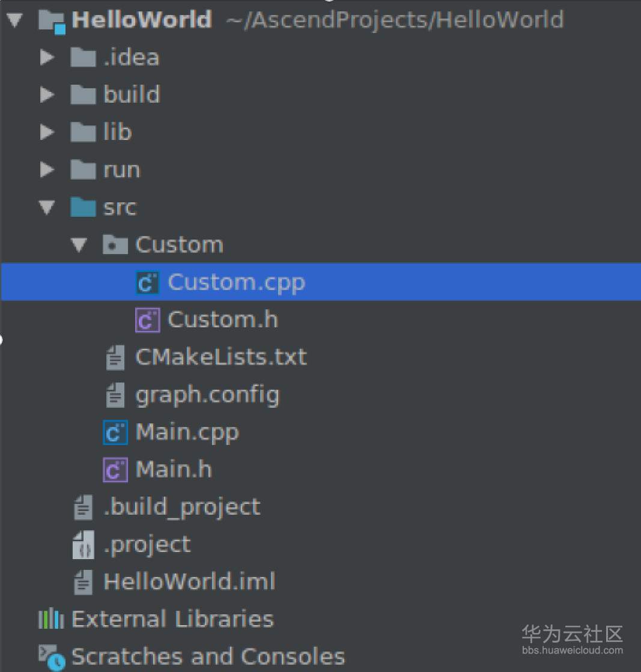Select the graph.config file

click(x=207, y=395)
